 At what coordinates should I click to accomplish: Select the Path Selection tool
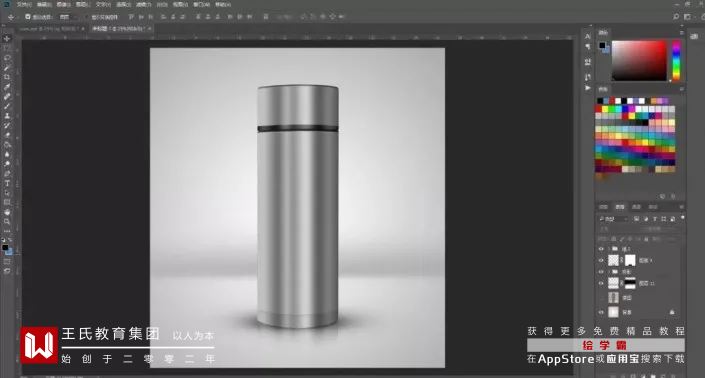(7, 193)
